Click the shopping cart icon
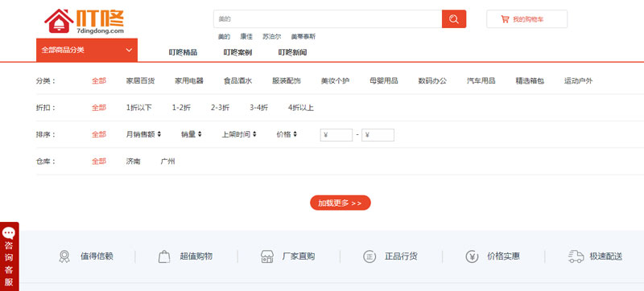The image size is (644, 291). (505, 18)
